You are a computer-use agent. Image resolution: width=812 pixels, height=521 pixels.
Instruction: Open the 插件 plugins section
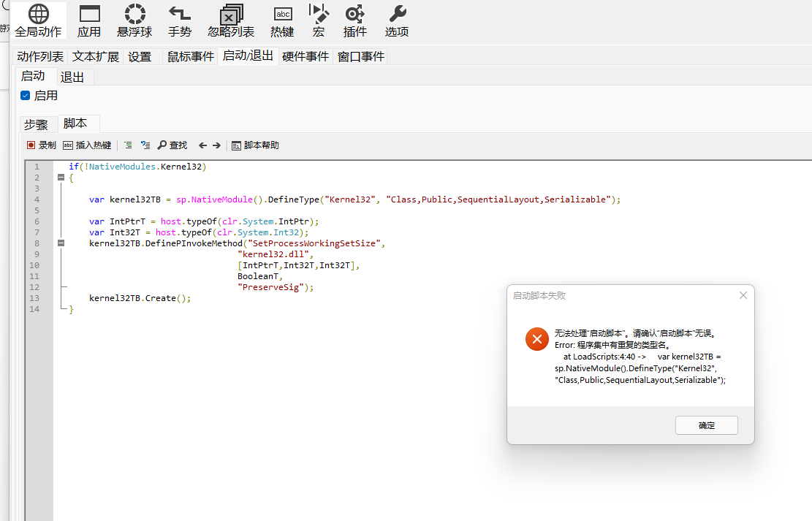(x=355, y=20)
